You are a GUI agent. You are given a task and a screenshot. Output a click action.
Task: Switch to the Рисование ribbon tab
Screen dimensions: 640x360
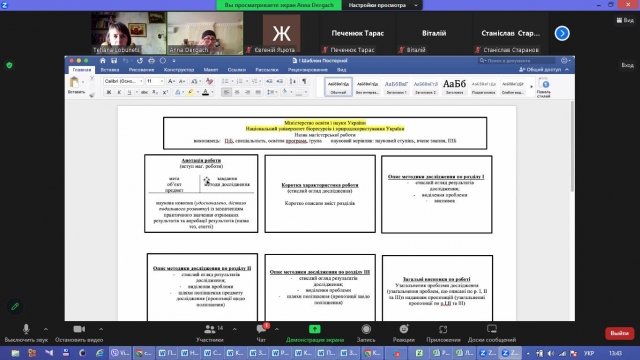141,70
